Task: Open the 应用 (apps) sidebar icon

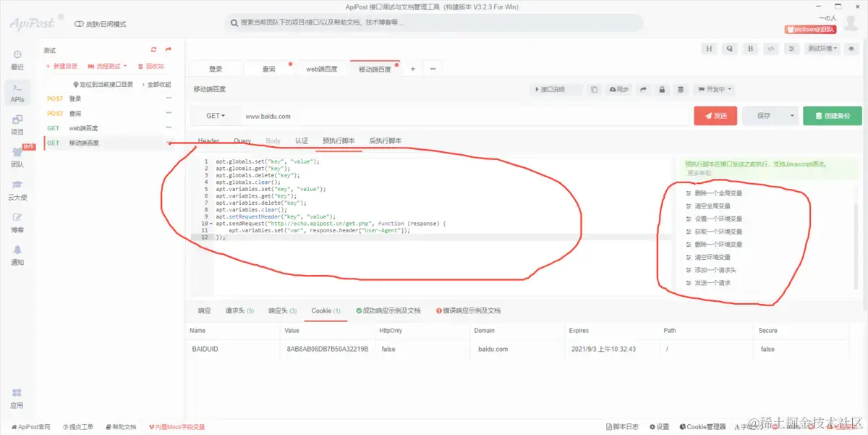Action: coord(17,398)
